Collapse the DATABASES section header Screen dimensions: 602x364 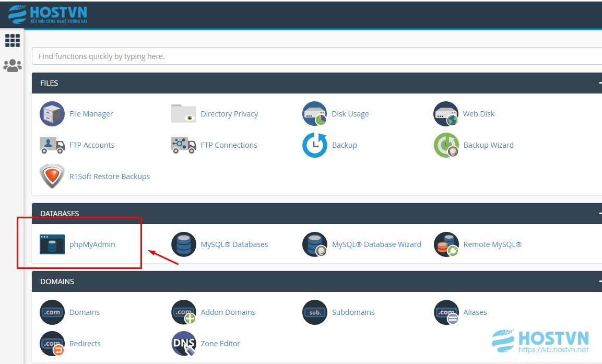coord(317,214)
